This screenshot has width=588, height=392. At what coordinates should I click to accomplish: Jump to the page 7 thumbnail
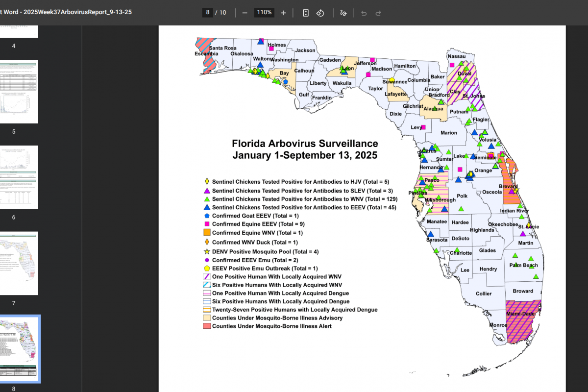click(19, 263)
